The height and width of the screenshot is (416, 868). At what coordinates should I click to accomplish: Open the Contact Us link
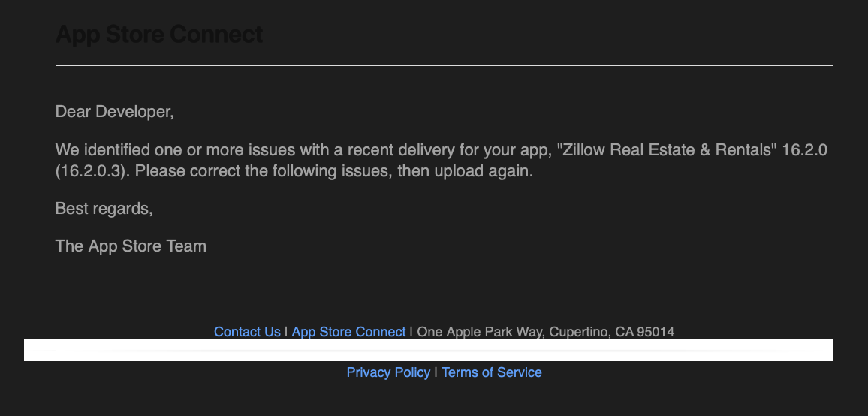tap(247, 332)
